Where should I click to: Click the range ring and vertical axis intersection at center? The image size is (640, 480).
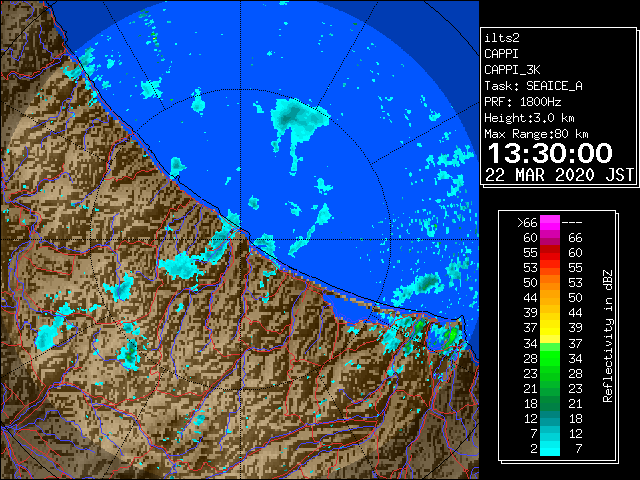tap(240, 240)
